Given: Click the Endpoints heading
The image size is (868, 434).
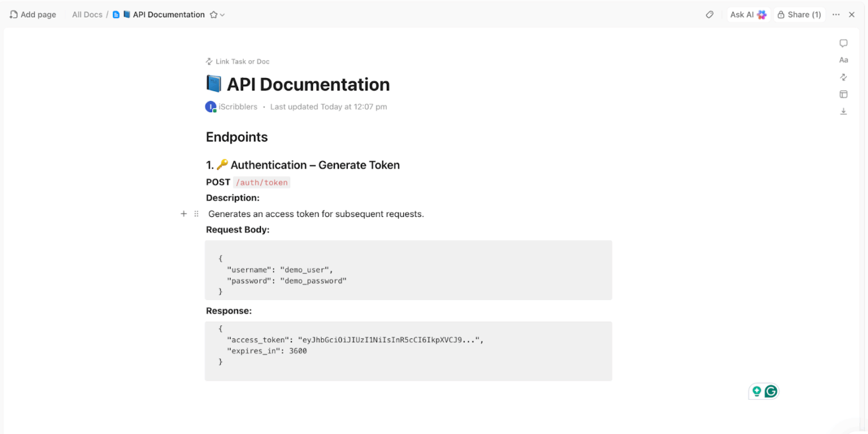Looking at the screenshot, I should tap(237, 137).
